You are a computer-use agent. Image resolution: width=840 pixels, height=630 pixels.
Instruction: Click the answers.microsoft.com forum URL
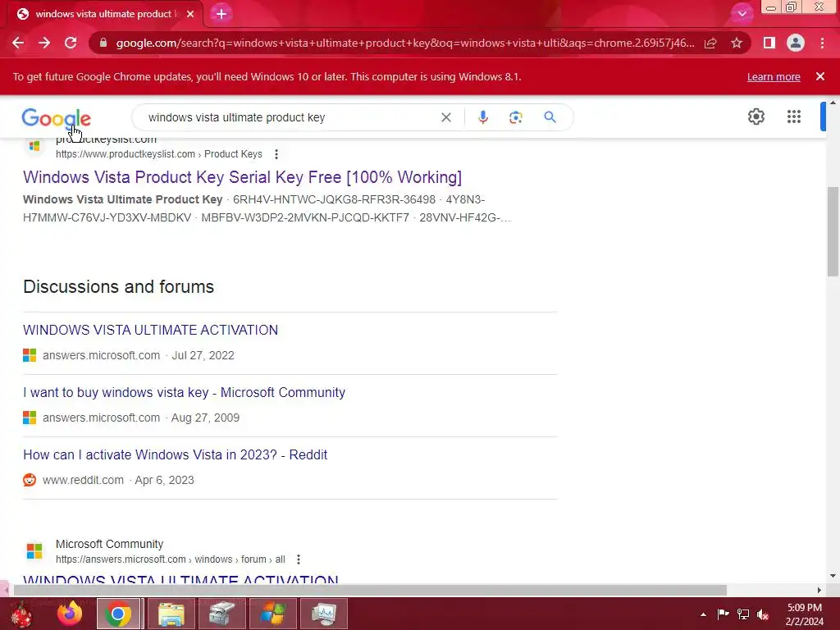[x=171, y=559]
